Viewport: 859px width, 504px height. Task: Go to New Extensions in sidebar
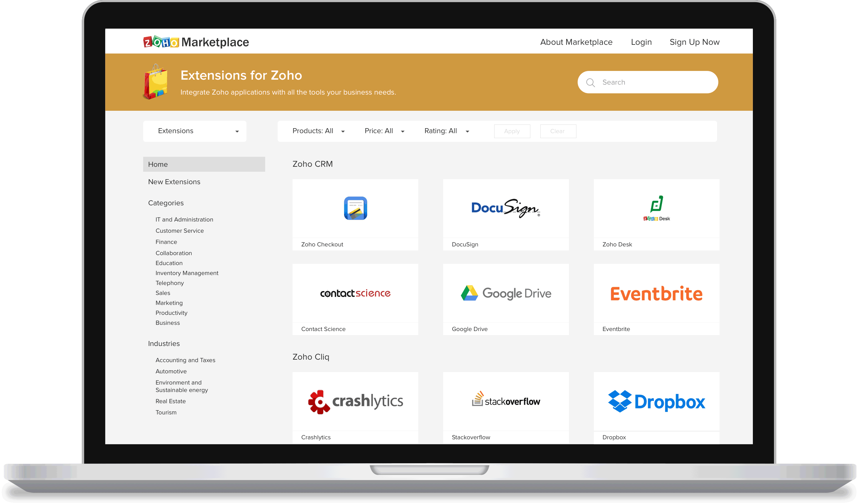(x=174, y=182)
